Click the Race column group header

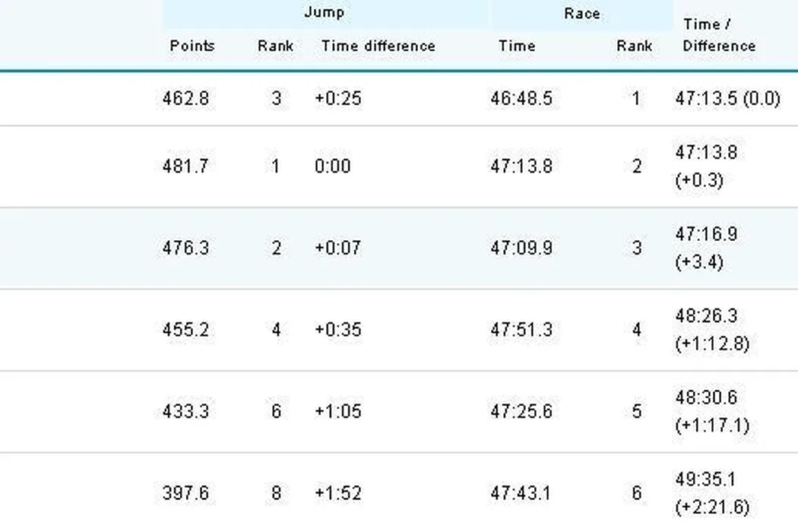click(581, 14)
